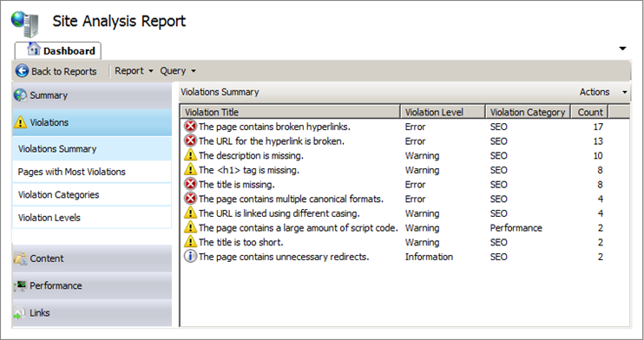This screenshot has width=644, height=340.
Task: Select row 'The title is too short.'
Action: coord(404,242)
